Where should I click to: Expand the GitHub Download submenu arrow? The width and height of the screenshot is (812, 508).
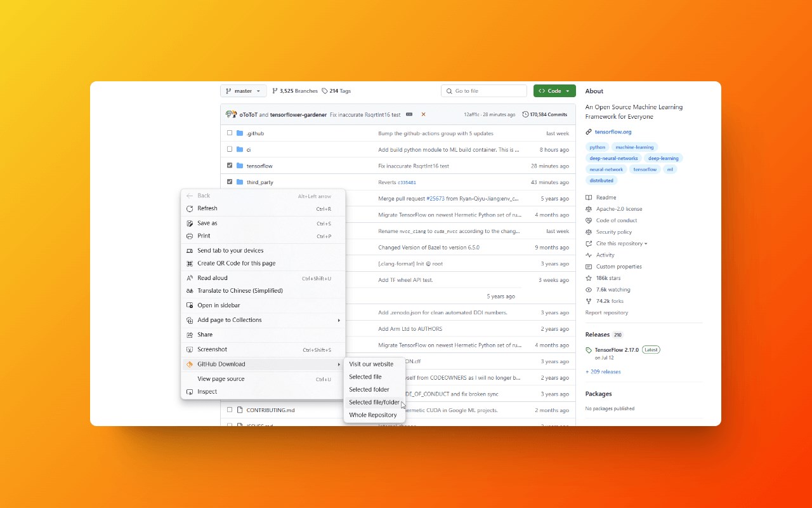tap(339, 364)
